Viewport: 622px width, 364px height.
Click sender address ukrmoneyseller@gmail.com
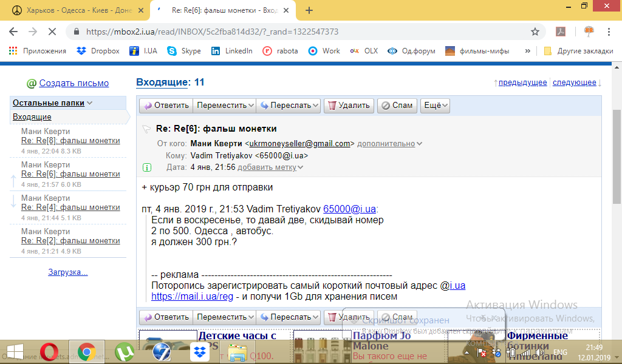(x=299, y=144)
